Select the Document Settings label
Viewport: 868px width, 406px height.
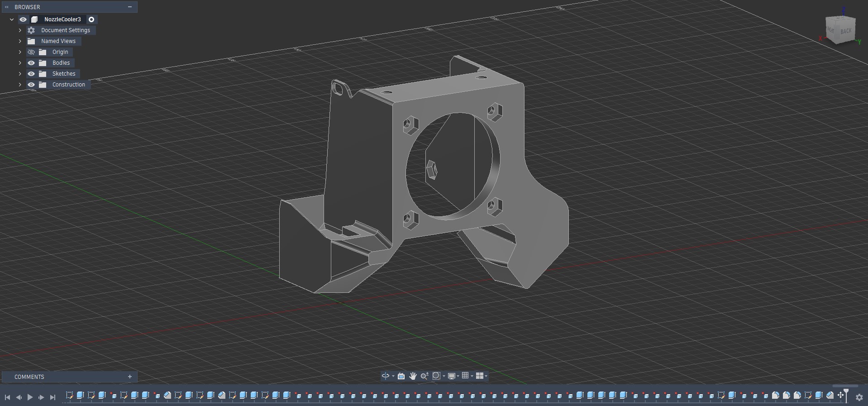pyautogui.click(x=66, y=30)
